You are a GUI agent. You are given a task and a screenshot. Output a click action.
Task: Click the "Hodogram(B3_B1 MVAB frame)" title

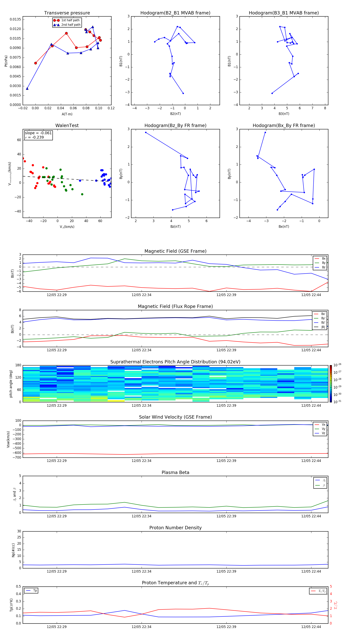click(284, 13)
